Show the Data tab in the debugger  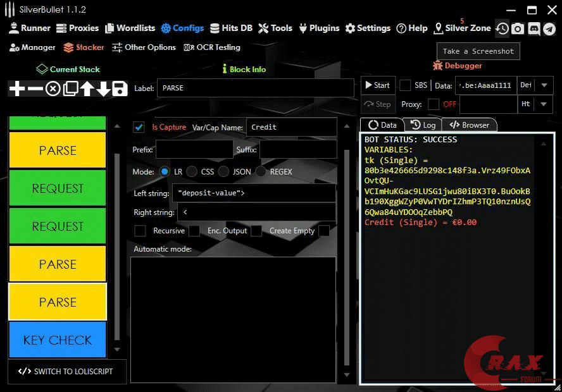coord(382,125)
